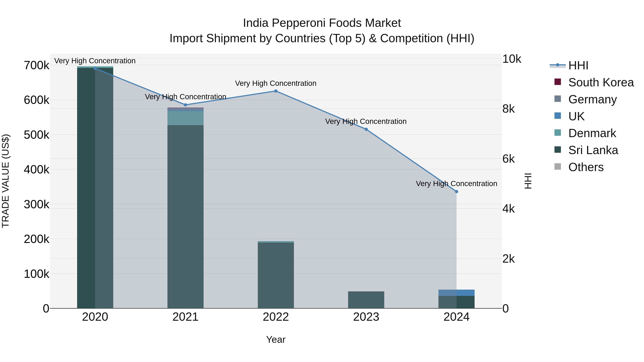Select the 2024 HHI data point
The image size is (644, 362).
(457, 192)
